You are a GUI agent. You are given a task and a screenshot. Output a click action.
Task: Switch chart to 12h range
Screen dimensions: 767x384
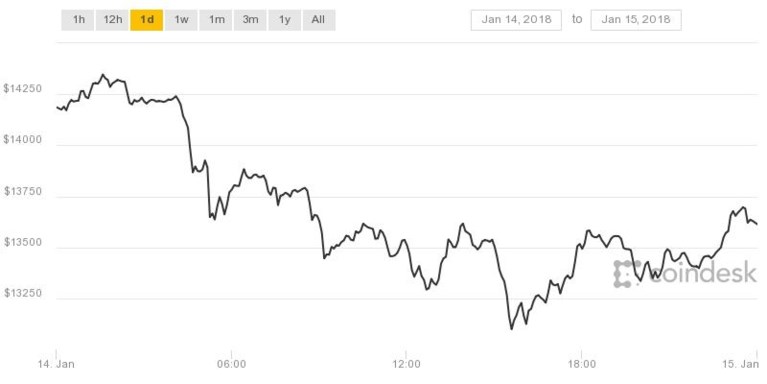[113, 20]
